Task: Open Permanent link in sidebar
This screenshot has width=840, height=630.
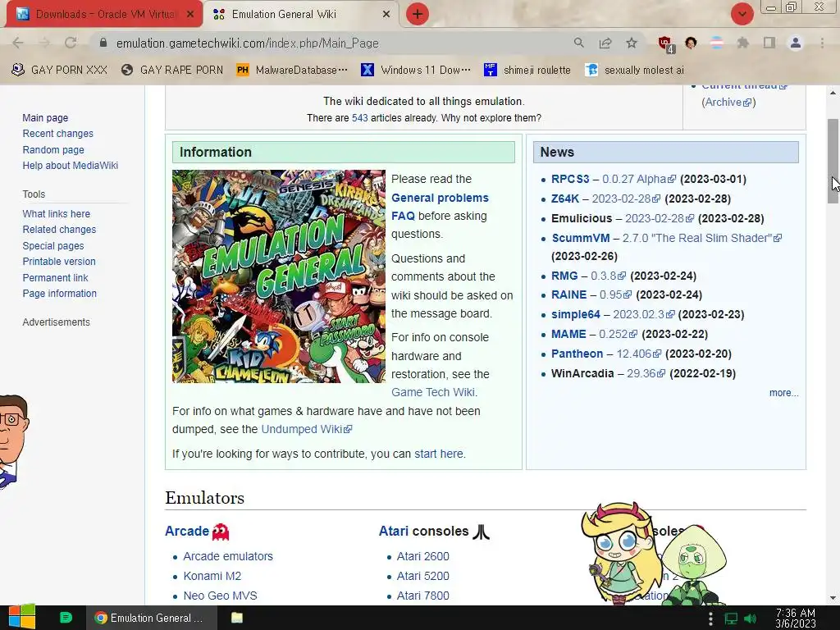Action: tap(55, 278)
